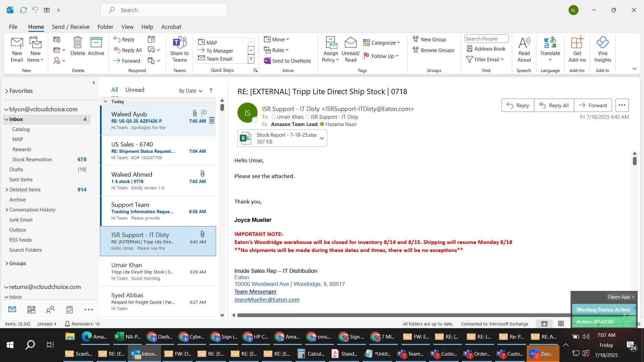
Task: Toggle Normal view layout in status bar
Action: pos(544,324)
